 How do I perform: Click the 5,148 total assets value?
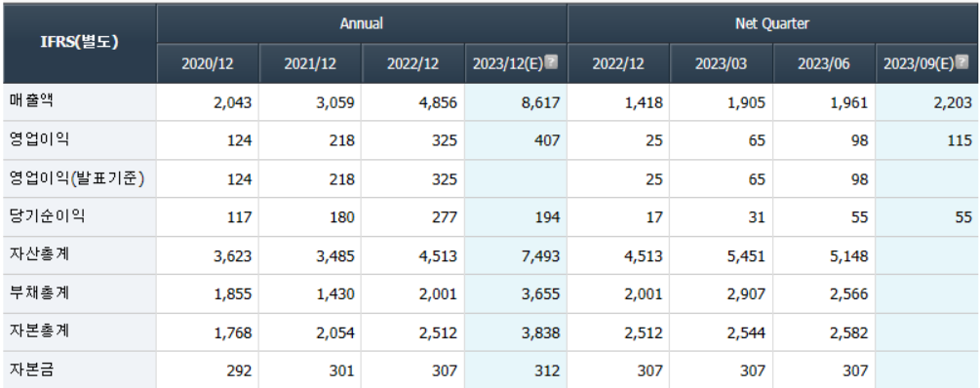[x=848, y=256]
